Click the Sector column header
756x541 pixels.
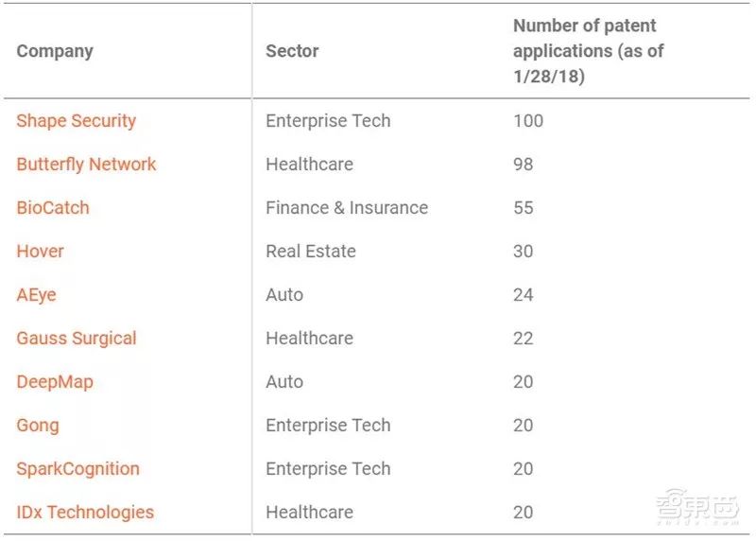[x=292, y=51]
